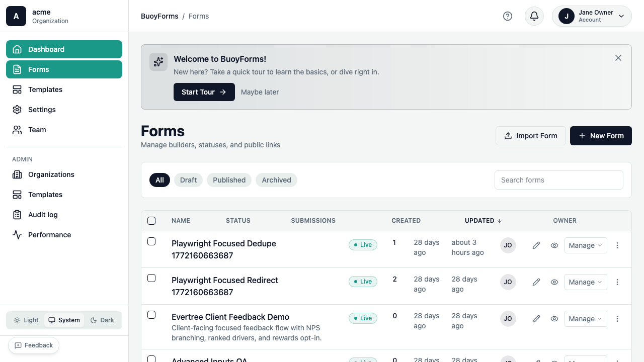Image resolution: width=644 pixels, height=362 pixels.
Task: Click inside the Search forms field
Action: tap(558, 180)
